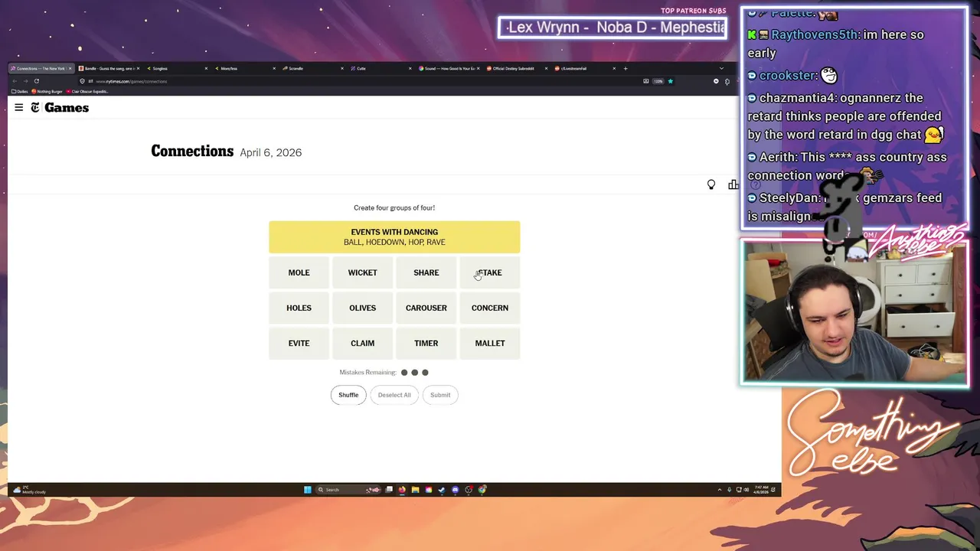Select the HOLES tile
Image resolution: width=980 pixels, height=551 pixels.
point(299,308)
